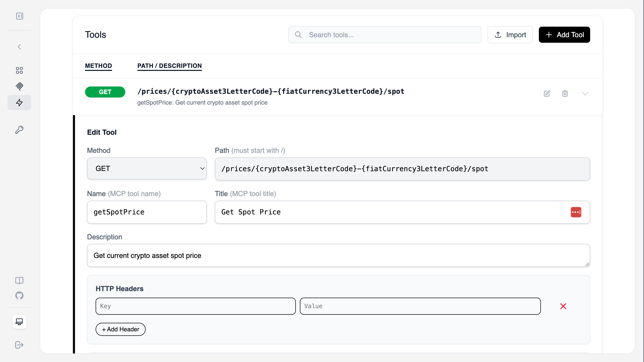The height and width of the screenshot is (362, 644).
Task: Sort tools by the METHOD column
Action: [x=98, y=66]
